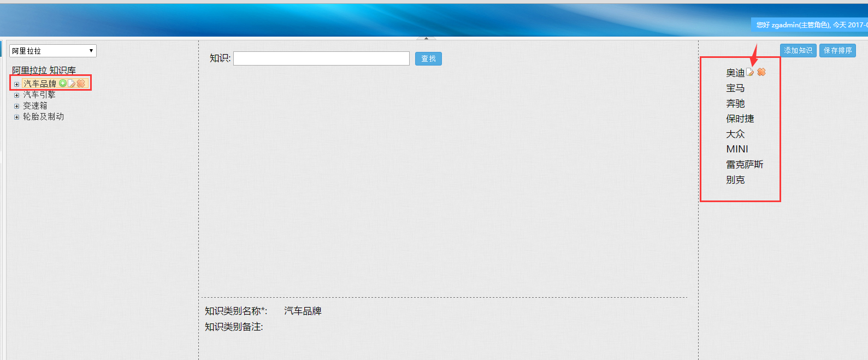Click the delete icon beside 汽车品牌

click(x=81, y=83)
